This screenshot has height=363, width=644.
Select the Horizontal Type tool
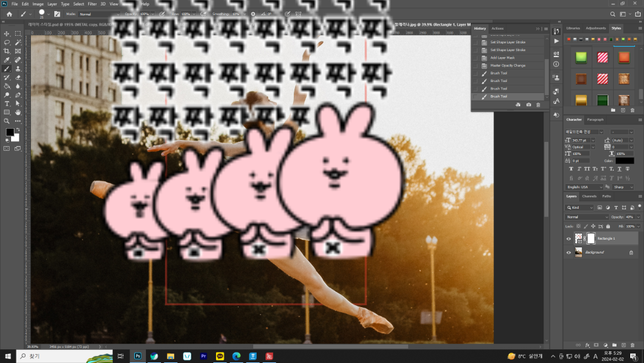tap(7, 103)
